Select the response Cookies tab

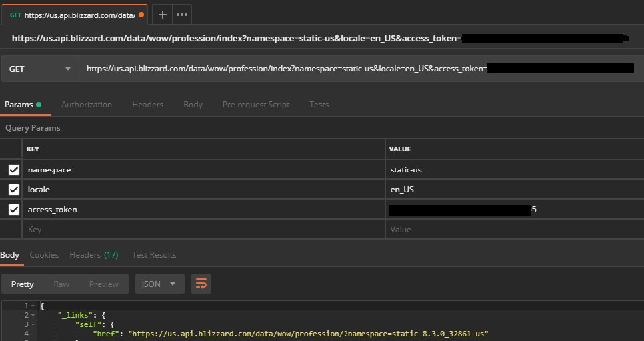44,255
